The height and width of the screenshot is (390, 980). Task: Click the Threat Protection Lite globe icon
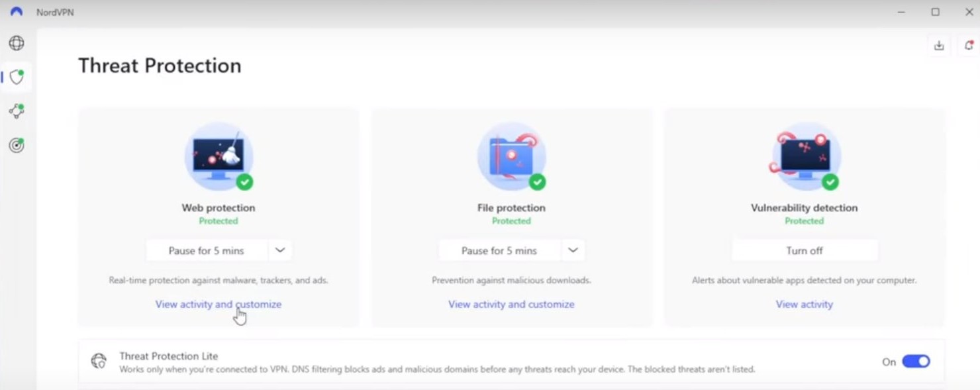coord(99,362)
